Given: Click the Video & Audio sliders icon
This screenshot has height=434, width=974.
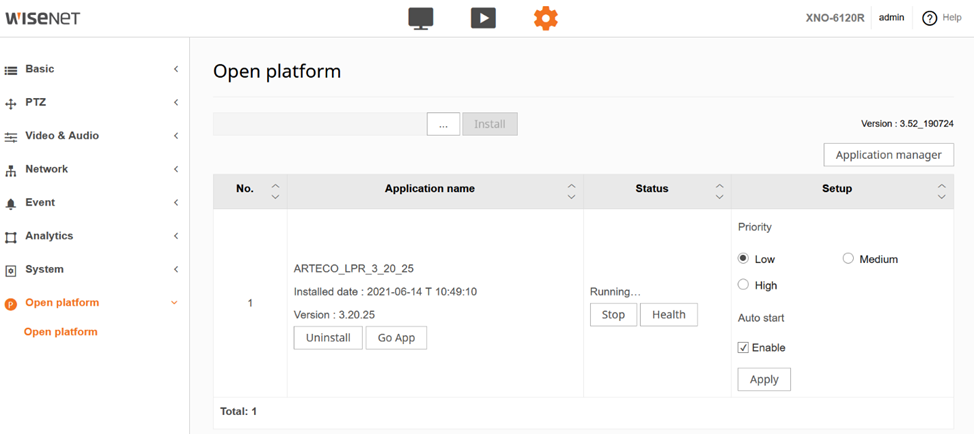Looking at the screenshot, I should 11,137.
